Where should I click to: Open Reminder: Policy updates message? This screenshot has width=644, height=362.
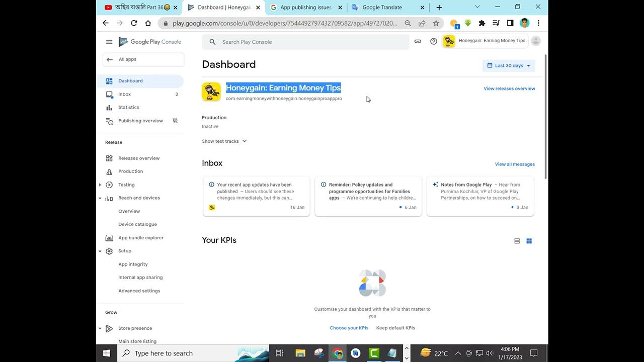click(368, 196)
